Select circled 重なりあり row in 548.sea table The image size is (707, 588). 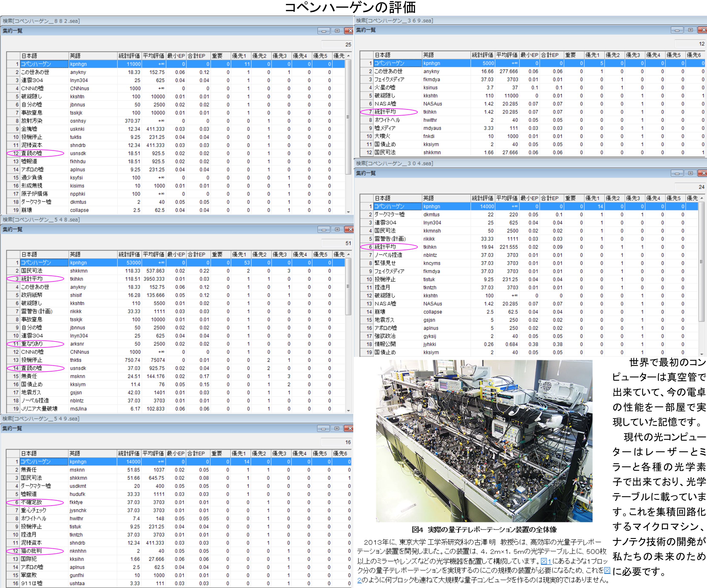tap(32, 344)
